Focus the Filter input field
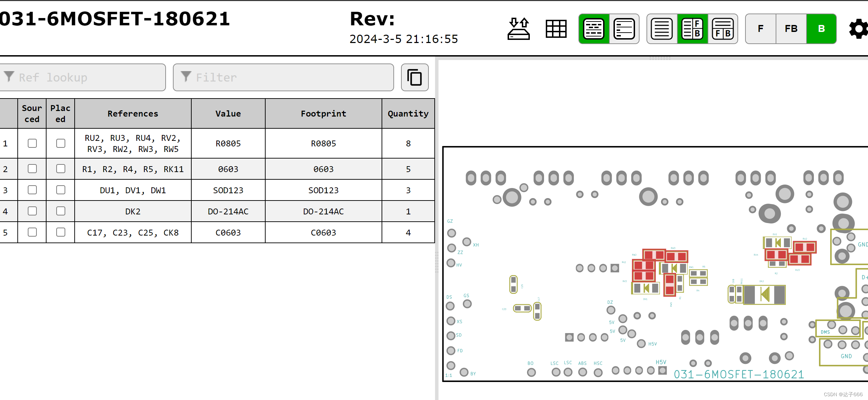The width and height of the screenshot is (868, 400). click(283, 77)
